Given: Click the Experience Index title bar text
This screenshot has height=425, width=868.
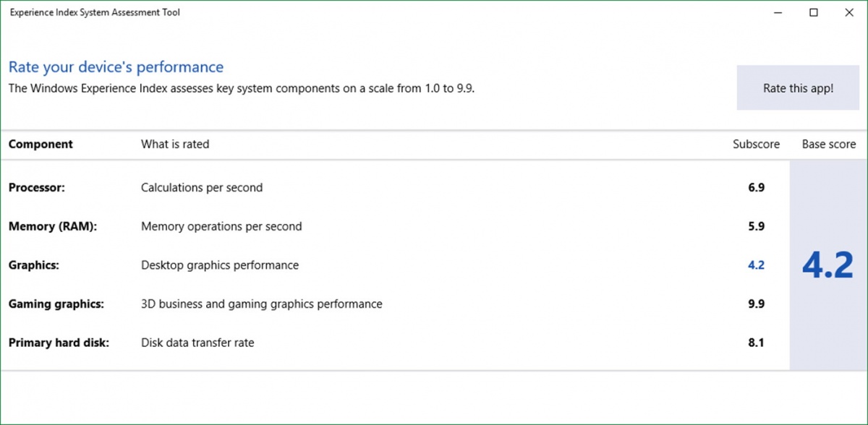Looking at the screenshot, I should click(x=95, y=12).
